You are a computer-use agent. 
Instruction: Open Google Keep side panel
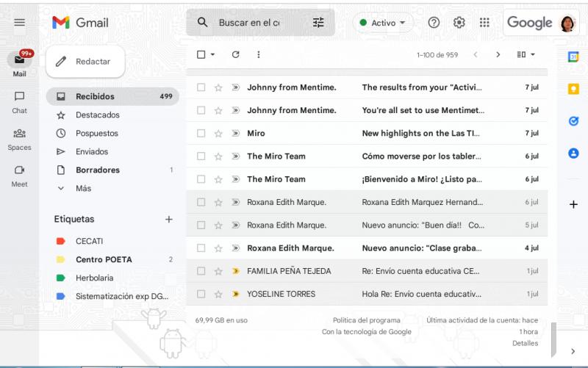tap(573, 89)
